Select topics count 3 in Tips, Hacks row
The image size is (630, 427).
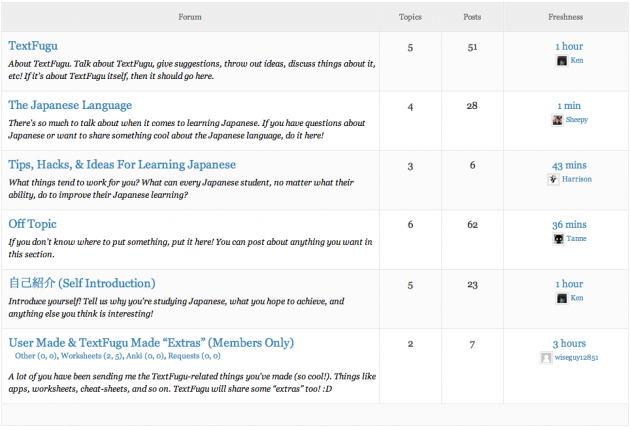(x=410, y=166)
